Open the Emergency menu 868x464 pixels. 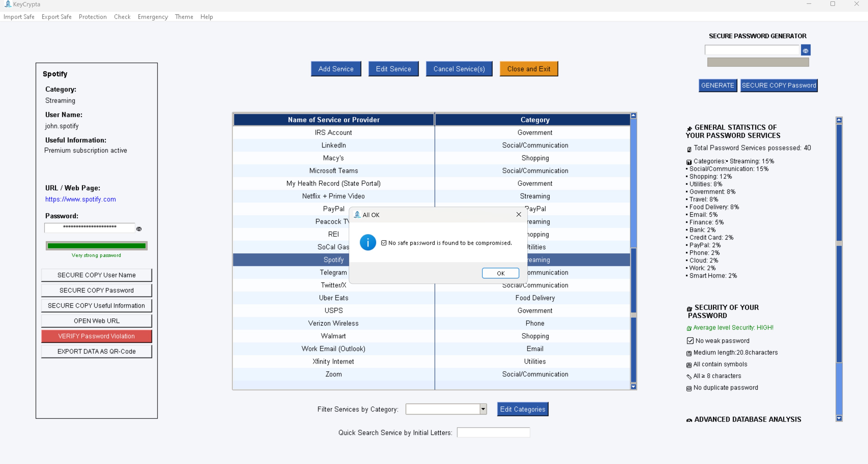click(x=153, y=17)
